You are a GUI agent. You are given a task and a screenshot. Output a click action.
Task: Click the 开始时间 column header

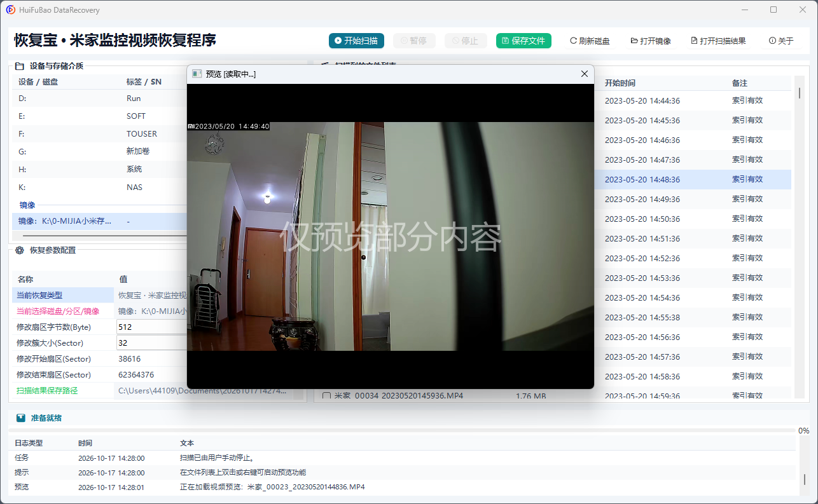pos(620,83)
